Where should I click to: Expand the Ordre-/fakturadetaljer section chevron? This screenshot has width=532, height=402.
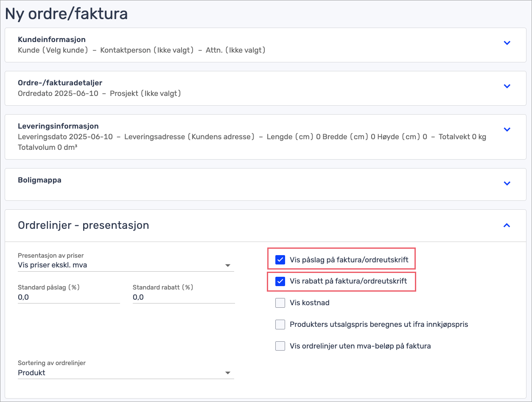[507, 86]
